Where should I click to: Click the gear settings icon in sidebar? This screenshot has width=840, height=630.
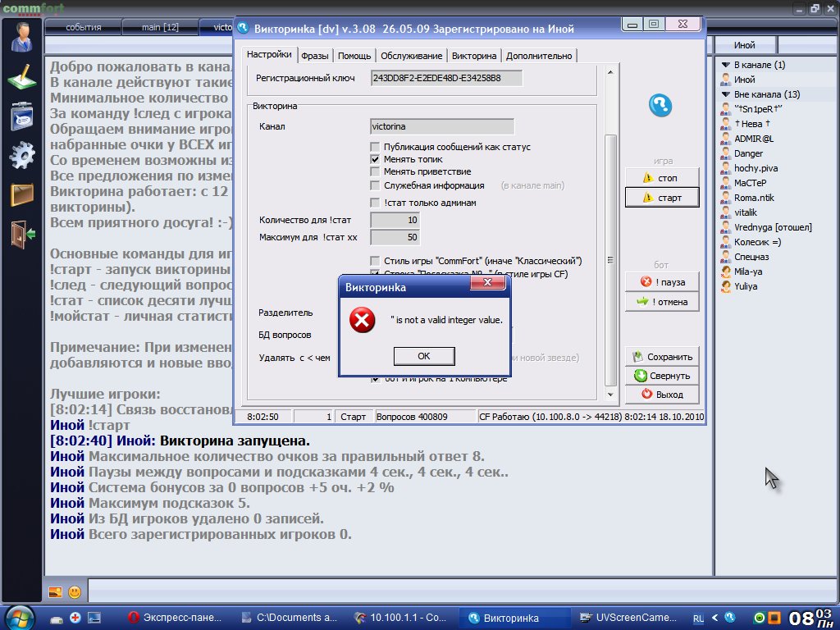click(x=21, y=155)
